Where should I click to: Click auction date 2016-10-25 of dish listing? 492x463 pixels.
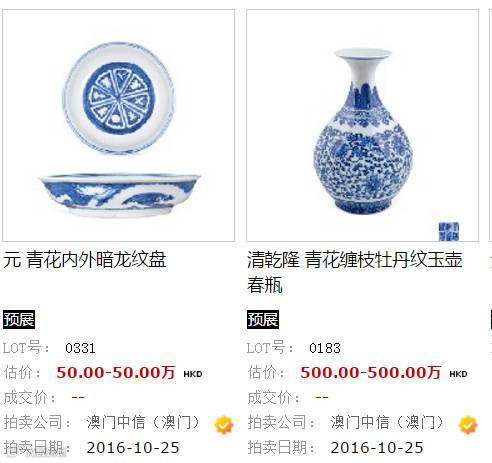pos(133,448)
